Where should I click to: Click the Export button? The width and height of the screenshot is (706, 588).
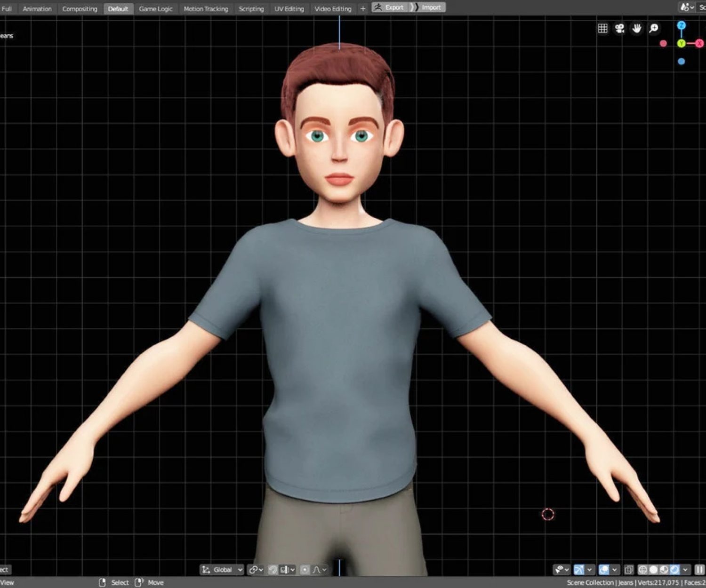click(x=389, y=8)
